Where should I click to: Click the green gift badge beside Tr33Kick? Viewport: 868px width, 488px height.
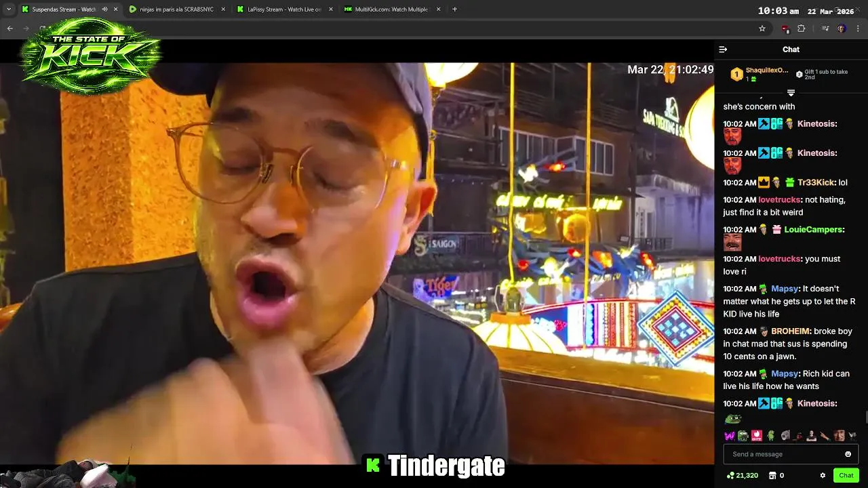[789, 182]
